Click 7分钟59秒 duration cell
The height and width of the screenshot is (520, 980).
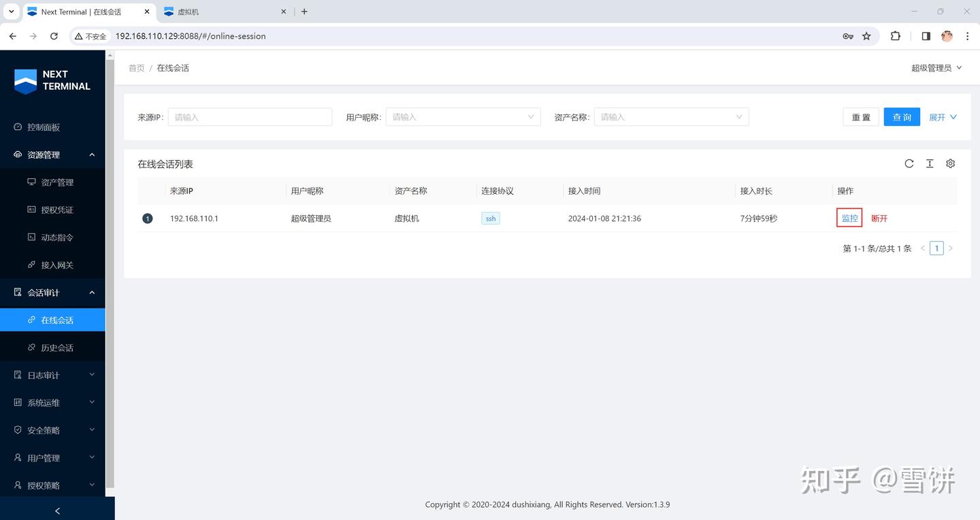759,218
